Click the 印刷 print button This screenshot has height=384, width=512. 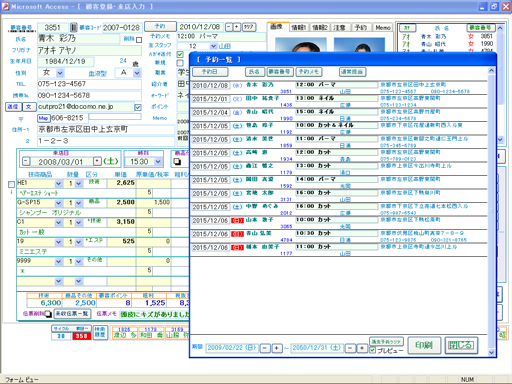coord(424,345)
